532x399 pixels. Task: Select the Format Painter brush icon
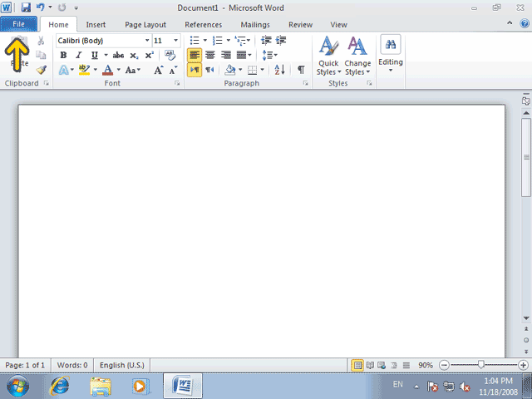click(41, 70)
